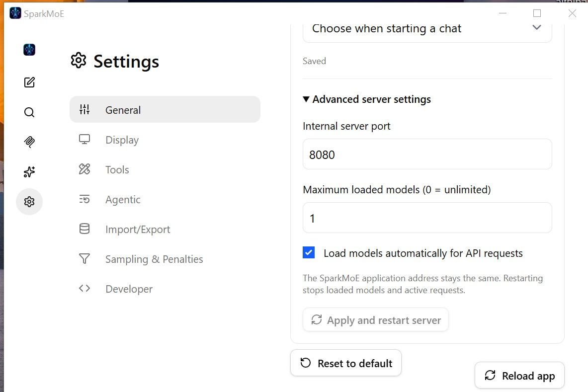Click the server restart explanation note
588x392 pixels.
[422, 284]
